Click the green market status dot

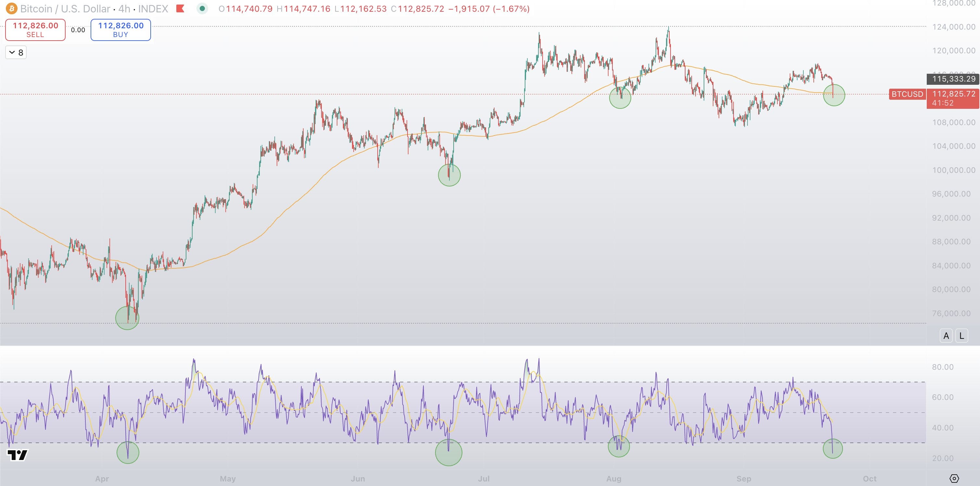click(x=202, y=8)
